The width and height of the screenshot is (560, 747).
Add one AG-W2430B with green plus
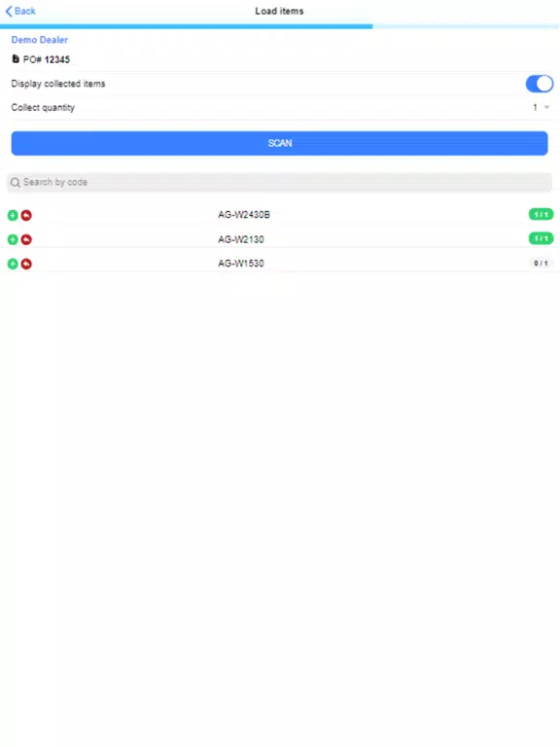(13, 215)
